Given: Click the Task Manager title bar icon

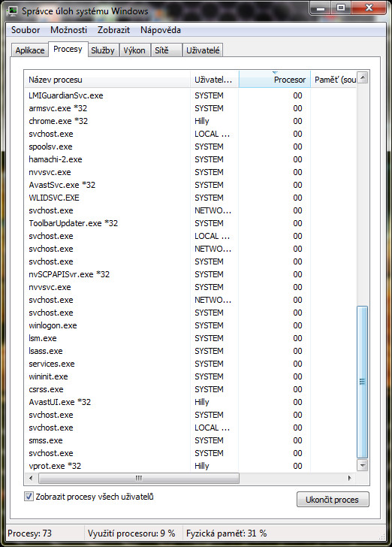Looking at the screenshot, I should (13, 11).
